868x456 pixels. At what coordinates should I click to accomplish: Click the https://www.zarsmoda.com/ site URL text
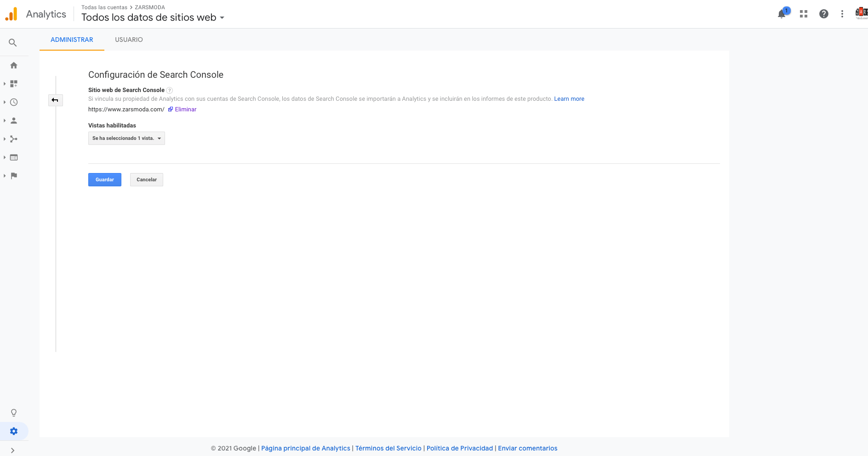(126, 110)
